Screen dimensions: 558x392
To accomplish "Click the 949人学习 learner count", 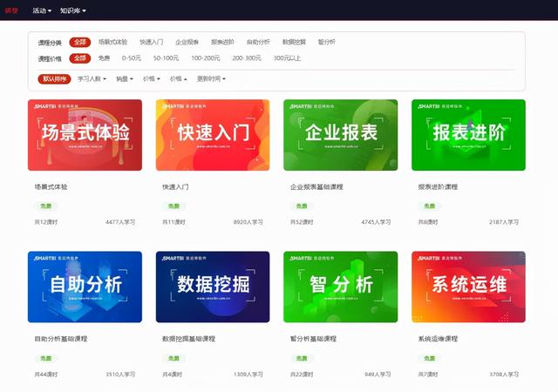I will (378, 375).
